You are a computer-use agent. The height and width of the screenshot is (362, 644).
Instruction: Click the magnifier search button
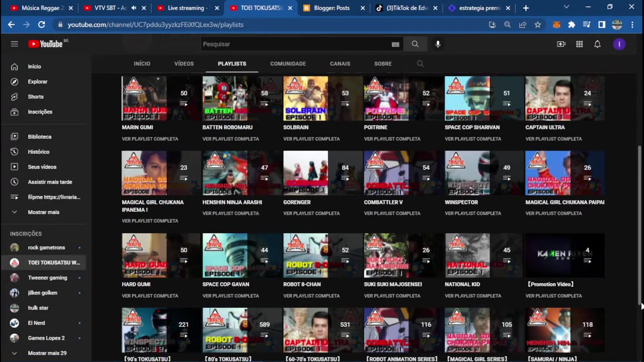(415, 44)
